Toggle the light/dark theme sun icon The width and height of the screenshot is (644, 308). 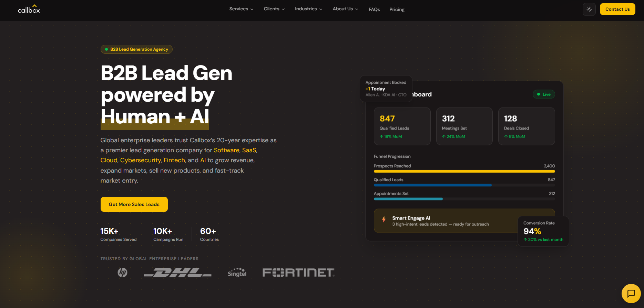point(589,9)
